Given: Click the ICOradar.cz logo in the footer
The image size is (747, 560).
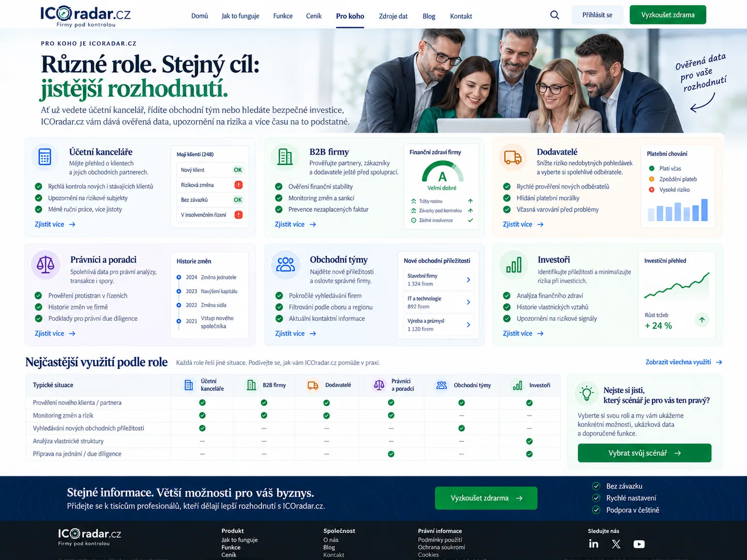Looking at the screenshot, I should pyautogui.click(x=89, y=536).
